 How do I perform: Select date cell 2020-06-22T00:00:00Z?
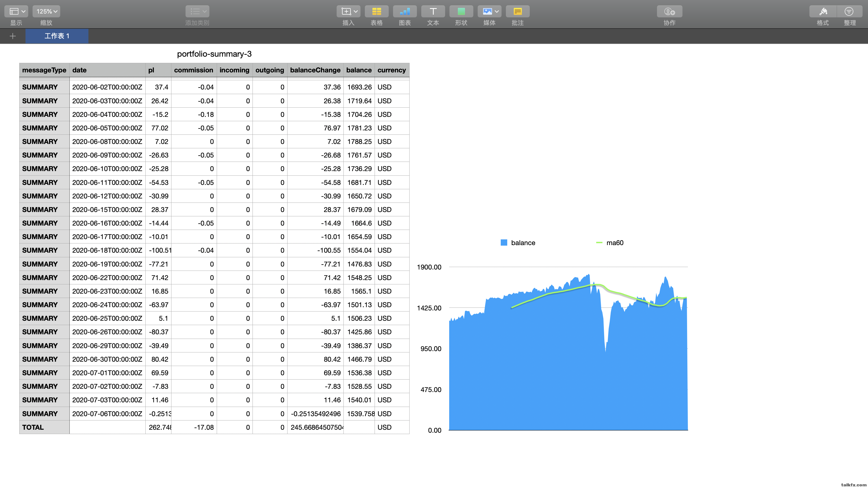click(x=107, y=278)
